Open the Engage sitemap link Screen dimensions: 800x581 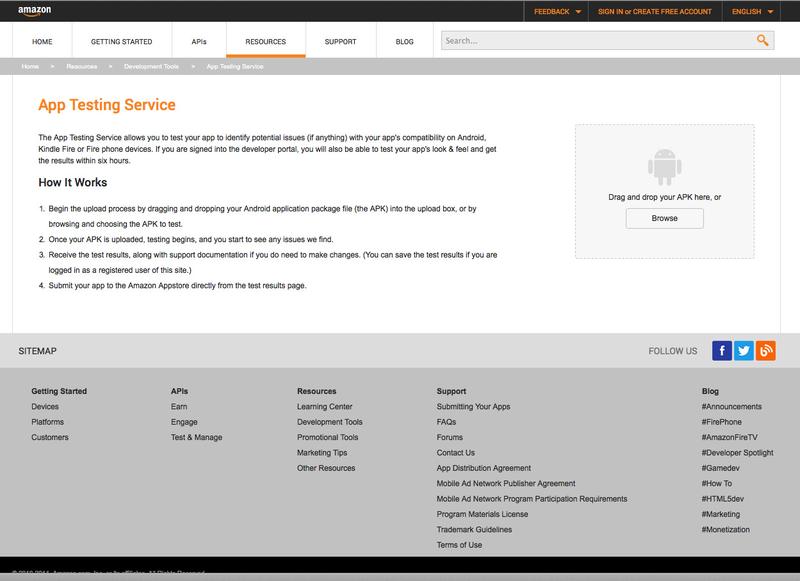pos(184,422)
